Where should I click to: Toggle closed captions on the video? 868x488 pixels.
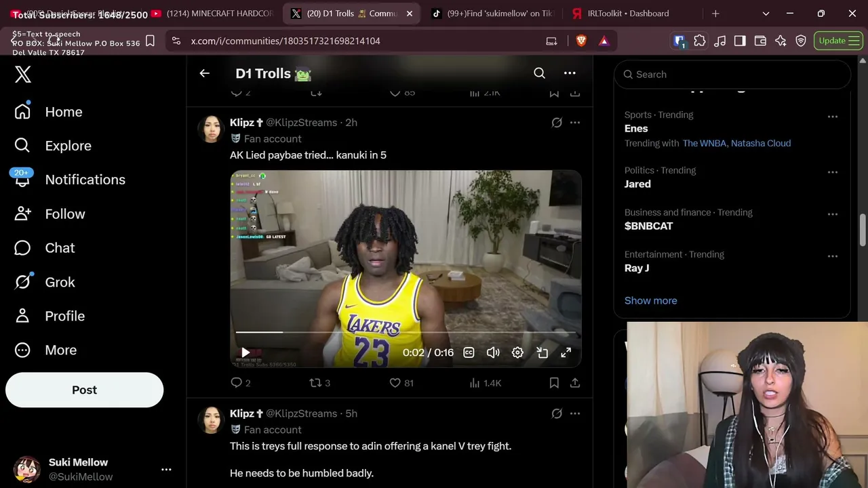click(x=469, y=352)
